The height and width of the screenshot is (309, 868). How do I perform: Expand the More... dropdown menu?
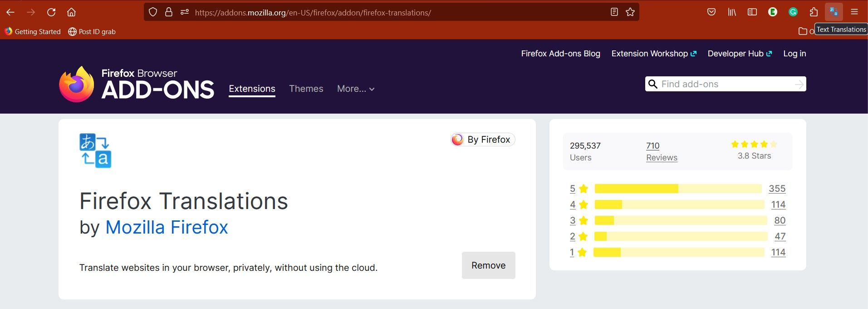point(356,89)
